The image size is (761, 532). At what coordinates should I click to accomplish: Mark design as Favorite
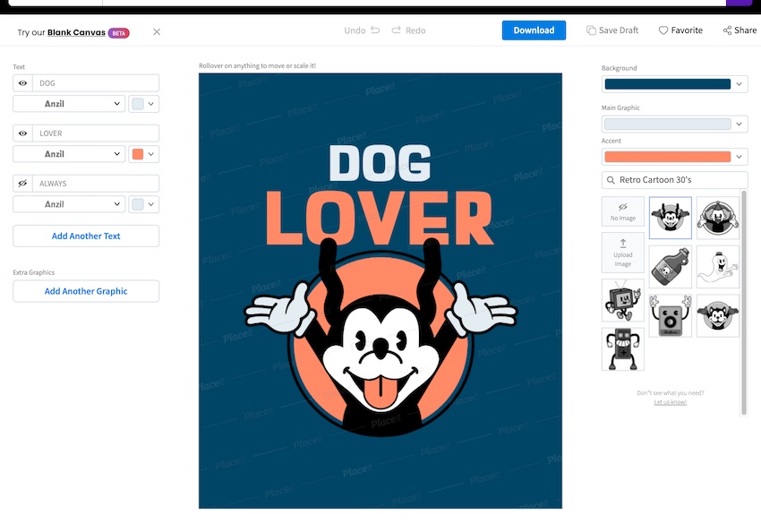tap(680, 30)
